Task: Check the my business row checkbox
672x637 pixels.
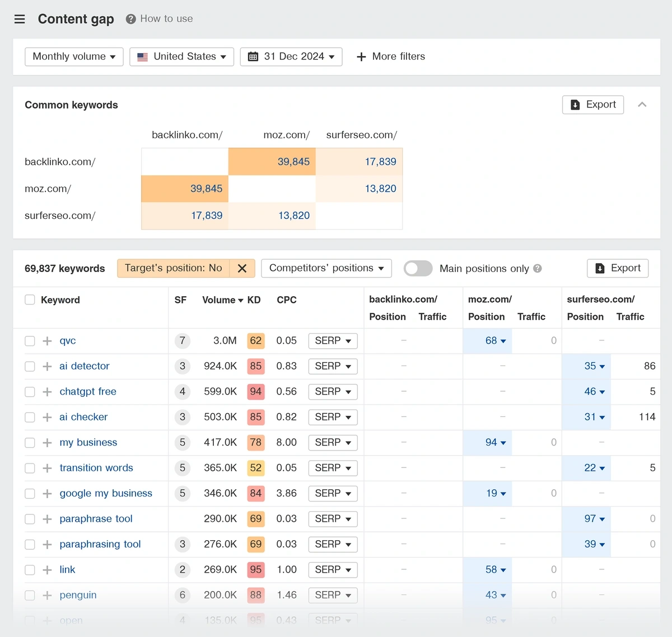Action: pyautogui.click(x=30, y=443)
